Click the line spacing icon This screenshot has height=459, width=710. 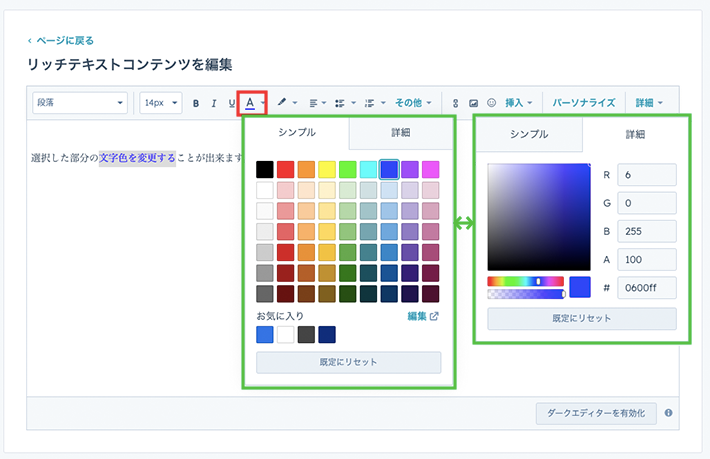click(x=369, y=103)
